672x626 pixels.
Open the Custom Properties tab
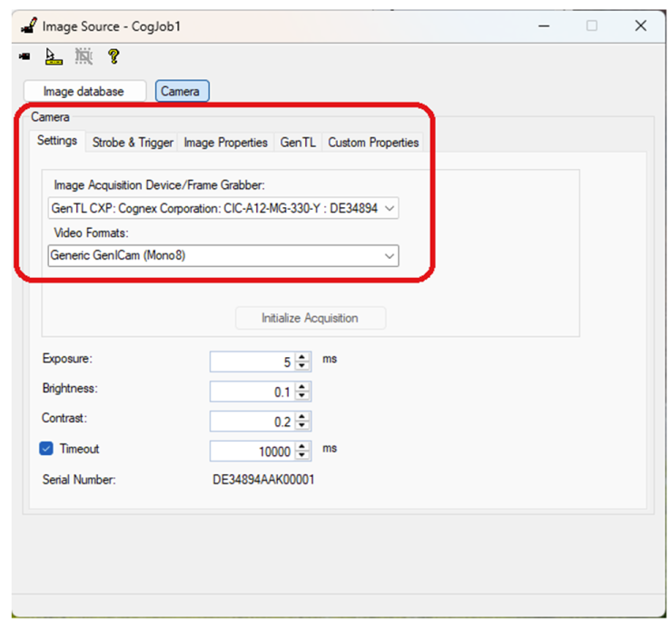373,143
